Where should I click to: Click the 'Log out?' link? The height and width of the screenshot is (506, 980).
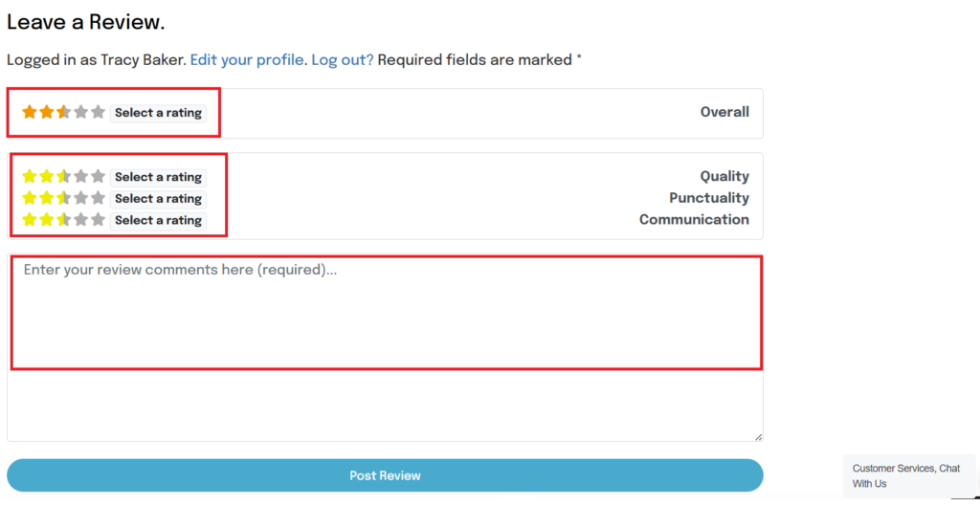342,59
